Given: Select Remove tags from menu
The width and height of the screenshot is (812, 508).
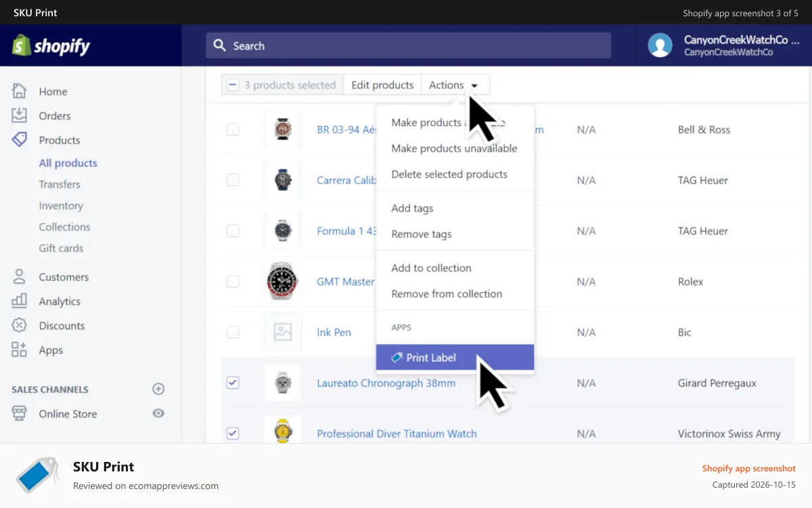Looking at the screenshot, I should (422, 234).
